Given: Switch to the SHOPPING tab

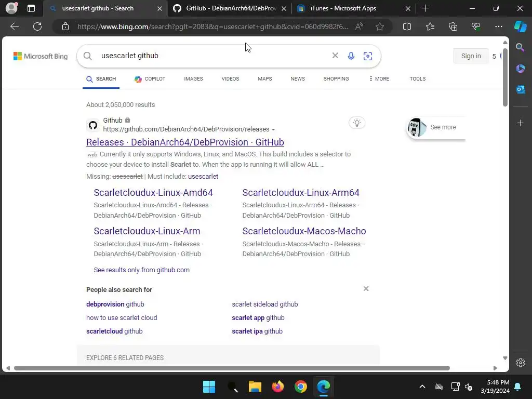Looking at the screenshot, I should [x=336, y=79].
